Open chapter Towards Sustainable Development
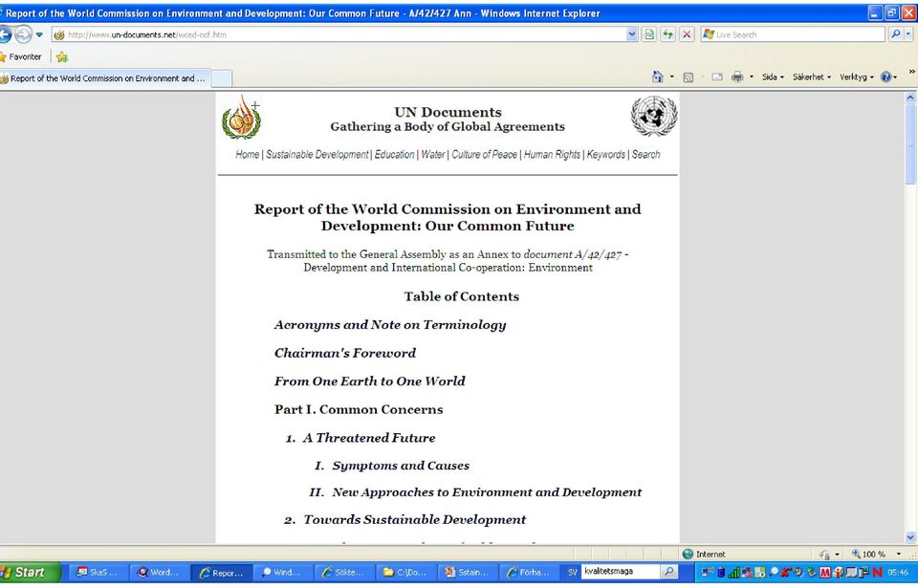Screen dimensions: 918x588 pyautogui.click(x=414, y=520)
